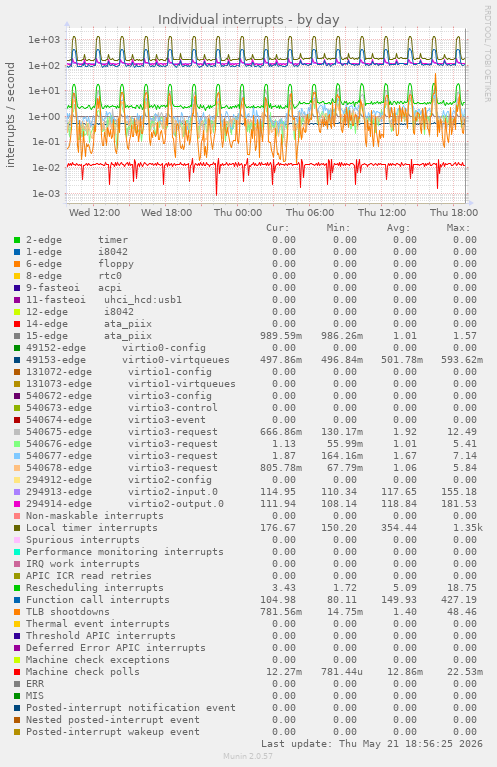Viewport: 497px width, 767px height.
Task: Click the virtio2-input.0 legend entry
Action: point(122,492)
